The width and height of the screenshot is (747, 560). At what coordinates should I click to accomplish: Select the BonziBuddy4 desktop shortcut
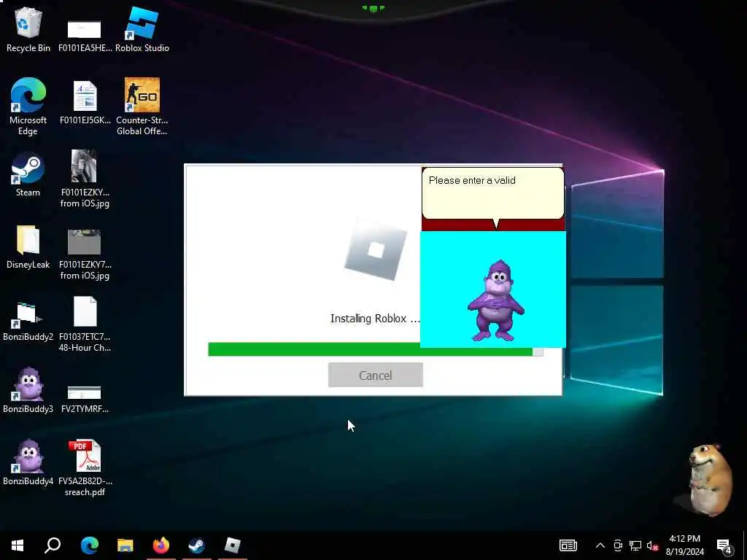pyautogui.click(x=28, y=463)
